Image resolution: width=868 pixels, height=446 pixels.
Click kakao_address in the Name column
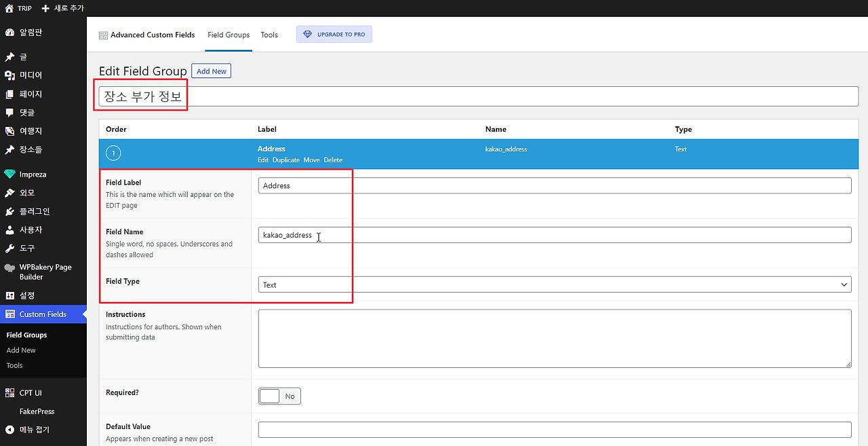pos(507,149)
